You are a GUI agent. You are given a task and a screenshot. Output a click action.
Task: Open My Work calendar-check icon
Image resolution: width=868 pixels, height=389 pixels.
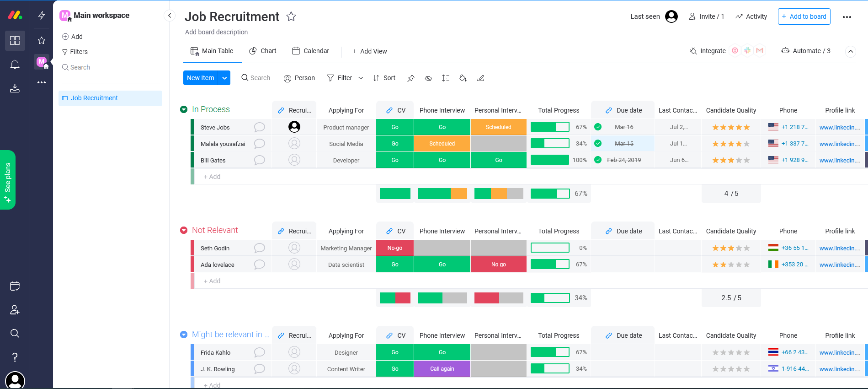tap(15, 286)
